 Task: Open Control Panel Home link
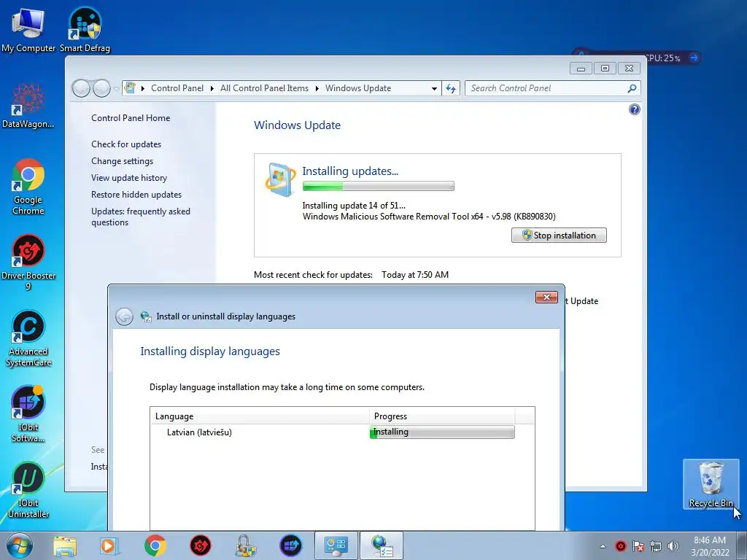(131, 118)
